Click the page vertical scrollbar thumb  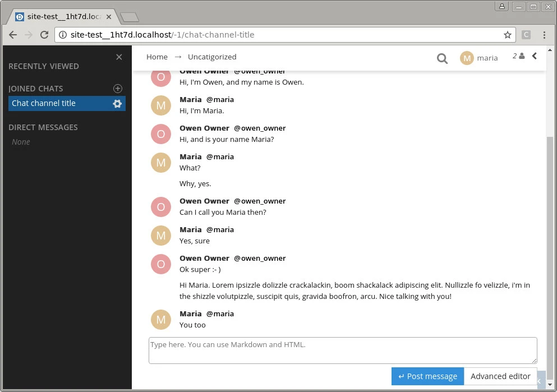click(550, 257)
